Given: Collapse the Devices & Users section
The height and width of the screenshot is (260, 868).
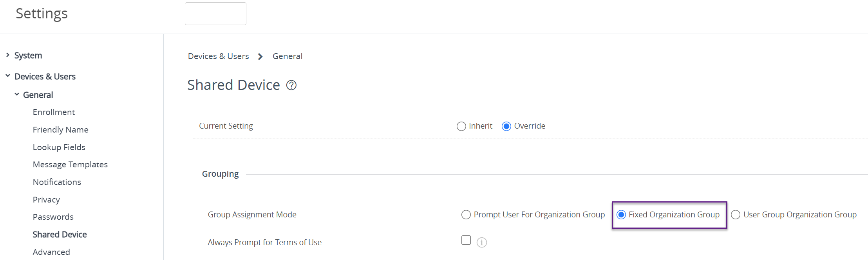Looking at the screenshot, I should point(8,76).
